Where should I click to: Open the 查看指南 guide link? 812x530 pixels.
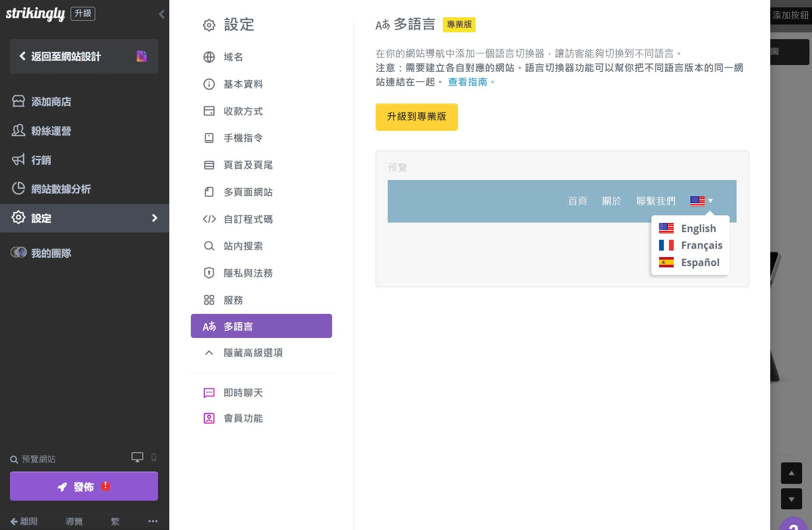(467, 82)
